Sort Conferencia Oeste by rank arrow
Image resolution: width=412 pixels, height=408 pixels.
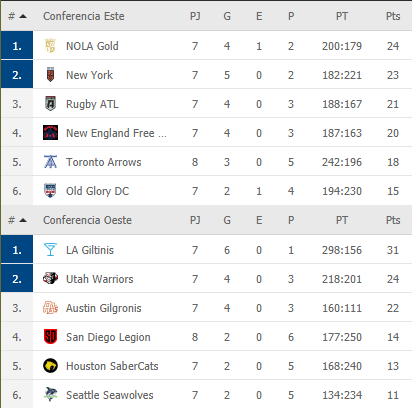23,220
